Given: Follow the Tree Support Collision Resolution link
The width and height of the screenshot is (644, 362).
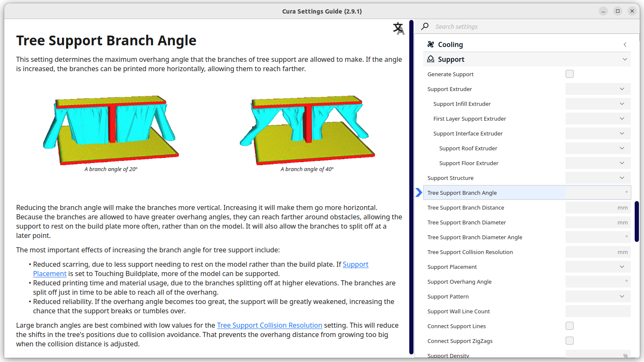Looking at the screenshot, I should pyautogui.click(x=269, y=325).
